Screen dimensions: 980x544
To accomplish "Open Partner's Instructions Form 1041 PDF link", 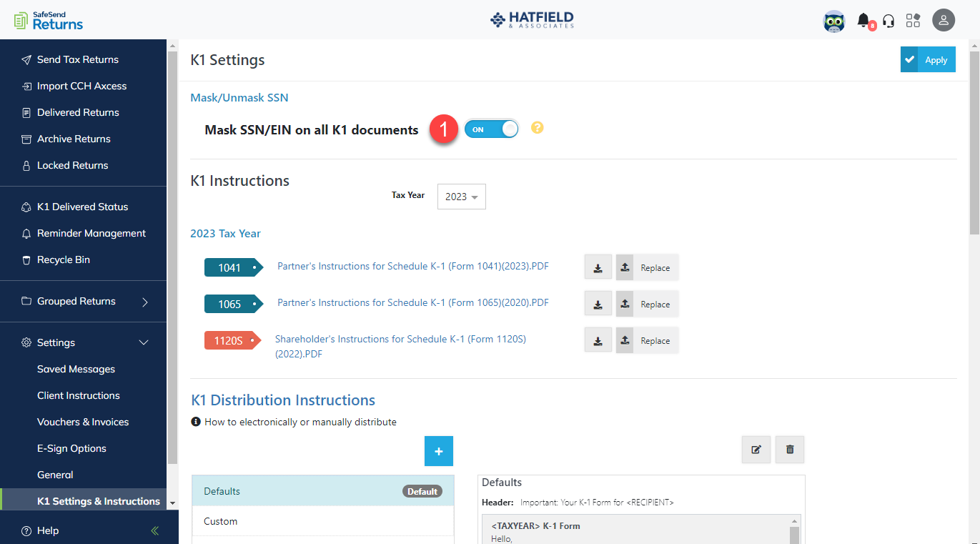I will coord(413,266).
